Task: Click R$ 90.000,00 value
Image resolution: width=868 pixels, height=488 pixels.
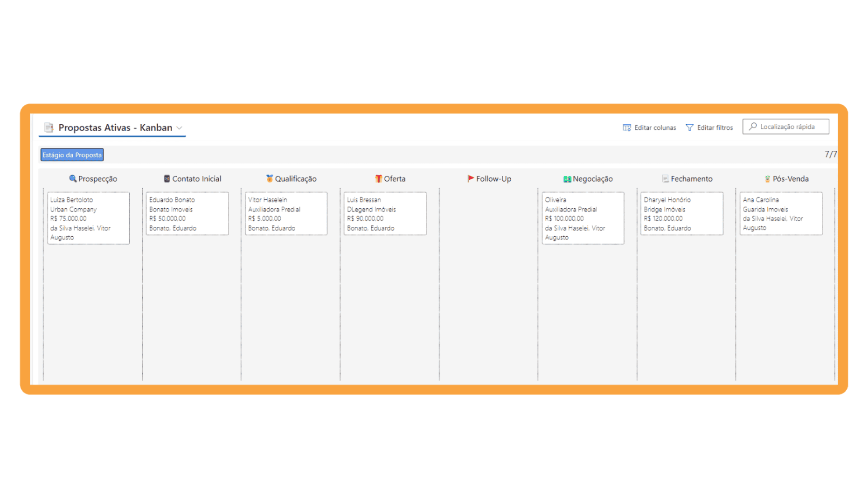Action: click(x=365, y=218)
